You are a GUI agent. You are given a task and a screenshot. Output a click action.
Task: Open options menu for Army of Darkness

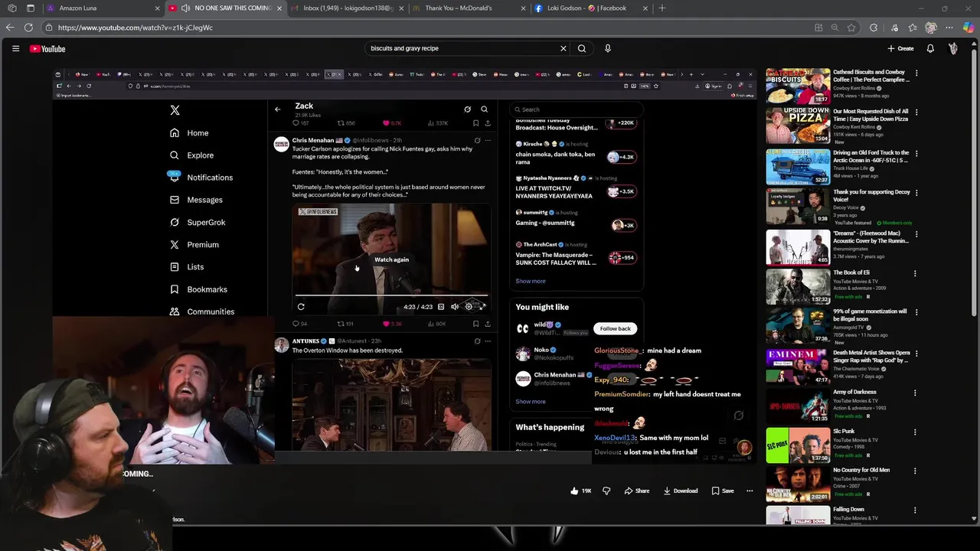[916, 393]
